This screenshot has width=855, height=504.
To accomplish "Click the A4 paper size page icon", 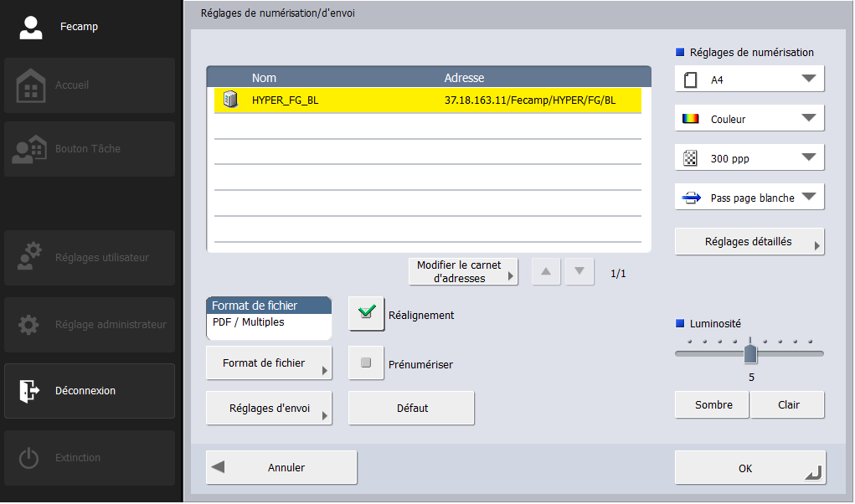I will click(x=691, y=80).
